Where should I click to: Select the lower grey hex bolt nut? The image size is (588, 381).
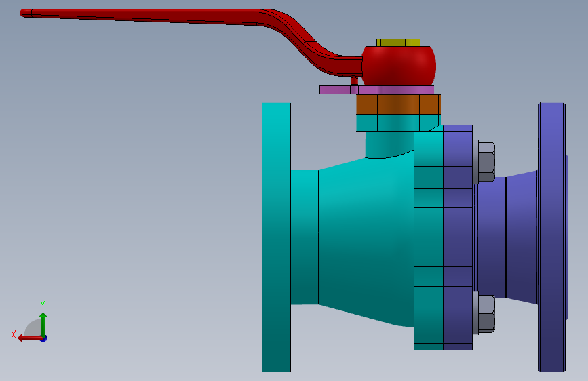[486, 313]
